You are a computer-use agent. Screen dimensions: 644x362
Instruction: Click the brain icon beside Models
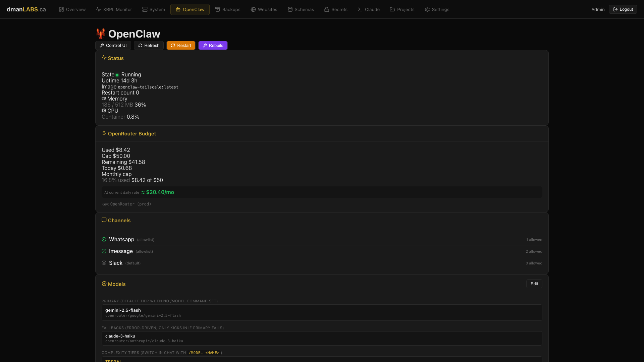(x=104, y=284)
